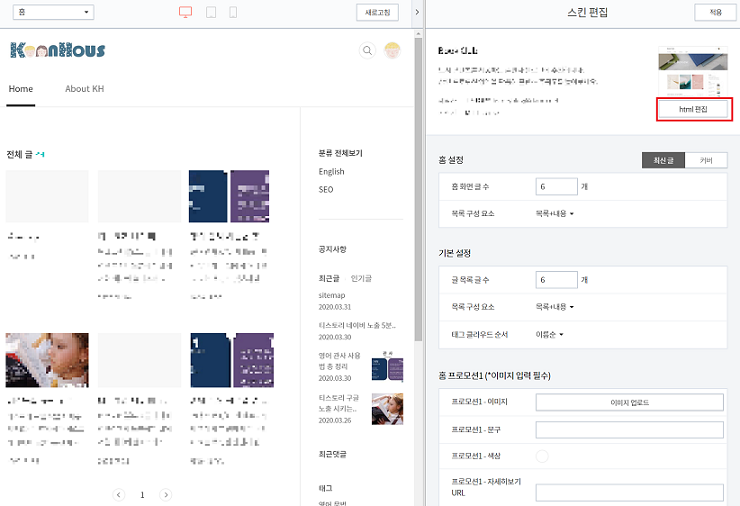
Task: Click the 홈 화면 글 수 input field
Action: (x=557, y=186)
